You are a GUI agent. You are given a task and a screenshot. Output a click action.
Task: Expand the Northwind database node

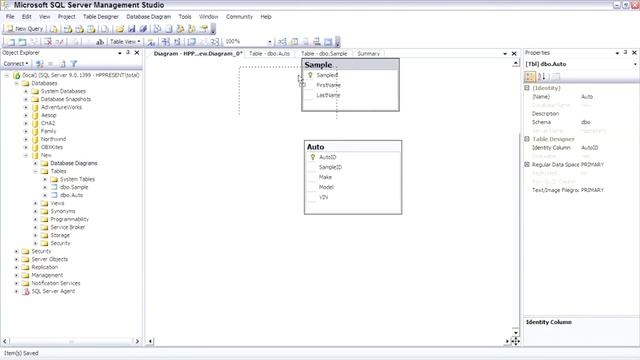26,139
